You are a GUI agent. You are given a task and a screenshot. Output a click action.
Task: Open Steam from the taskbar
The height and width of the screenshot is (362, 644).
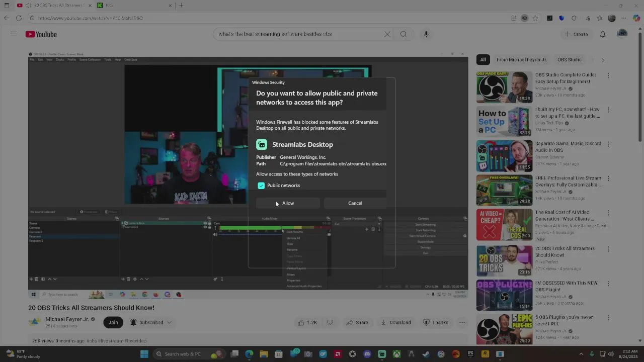click(x=426, y=354)
